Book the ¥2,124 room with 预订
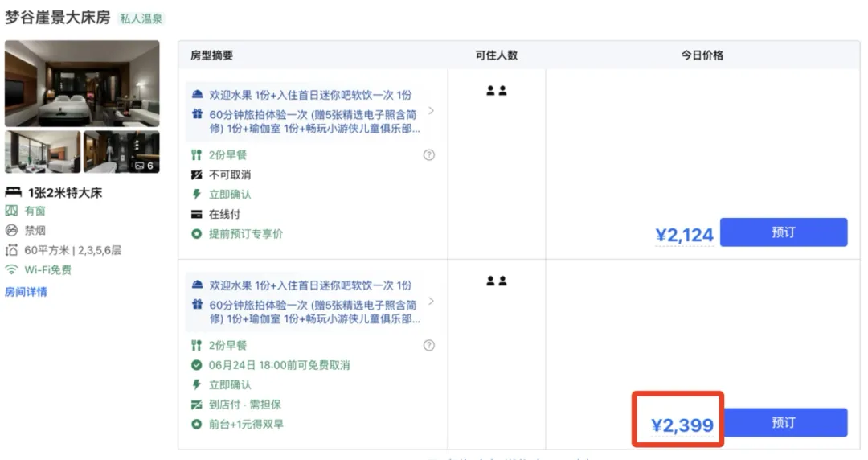Image resolution: width=868 pixels, height=460 pixels. click(x=784, y=232)
